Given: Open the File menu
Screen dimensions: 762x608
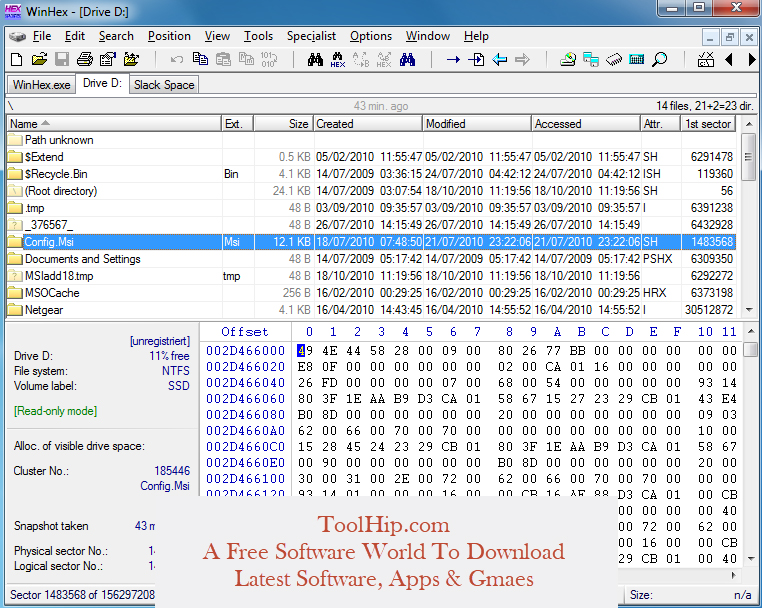Looking at the screenshot, I should click(x=42, y=36).
